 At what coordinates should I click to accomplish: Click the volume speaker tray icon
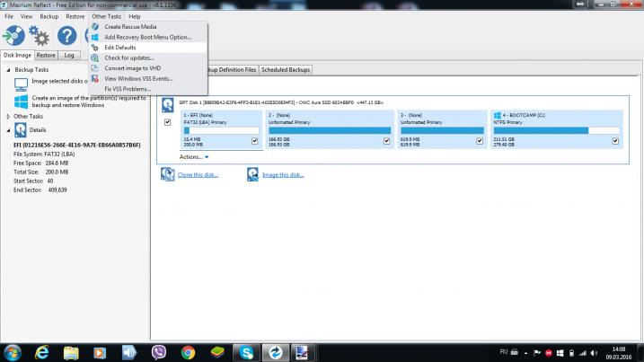(x=594, y=353)
